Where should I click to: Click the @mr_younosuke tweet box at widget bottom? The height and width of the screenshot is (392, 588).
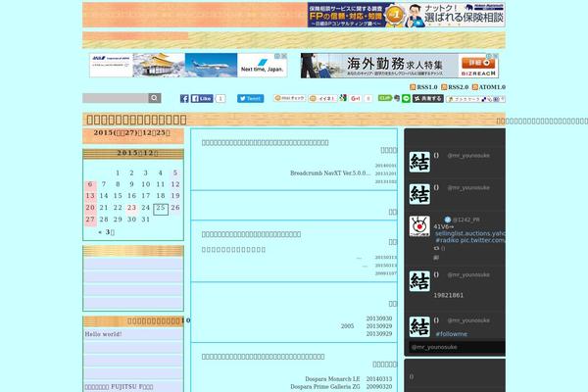[x=457, y=347]
